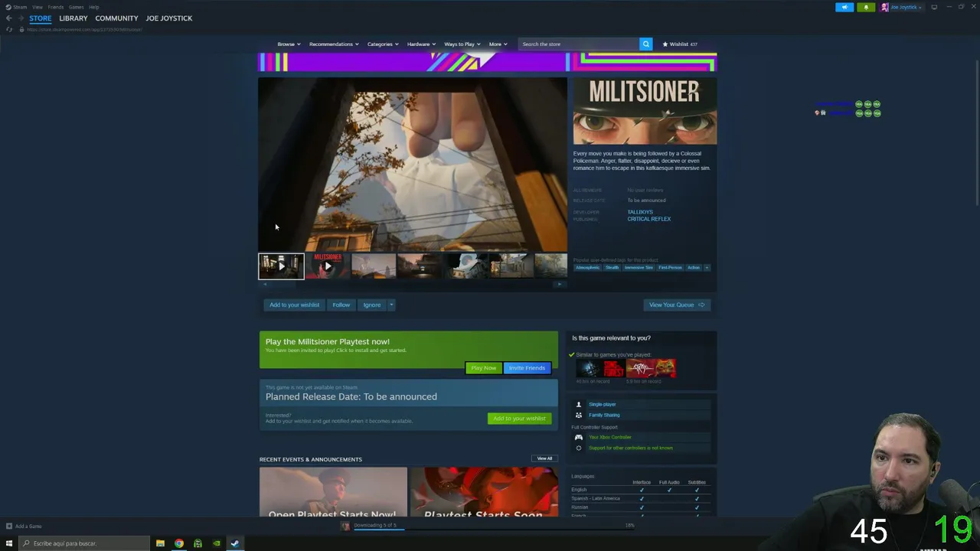Reload the store page with refresh icon
This screenshot has width=980, height=551.
pos(9,30)
